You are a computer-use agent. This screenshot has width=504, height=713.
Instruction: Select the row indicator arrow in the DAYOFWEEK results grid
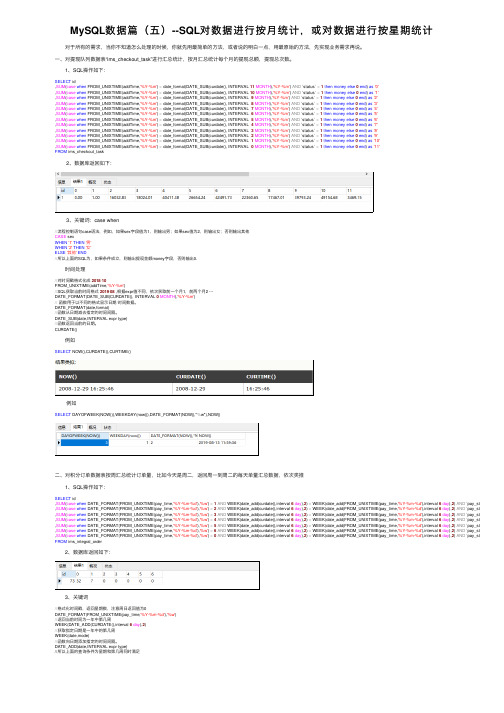pyautogui.click(x=59, y=442)
